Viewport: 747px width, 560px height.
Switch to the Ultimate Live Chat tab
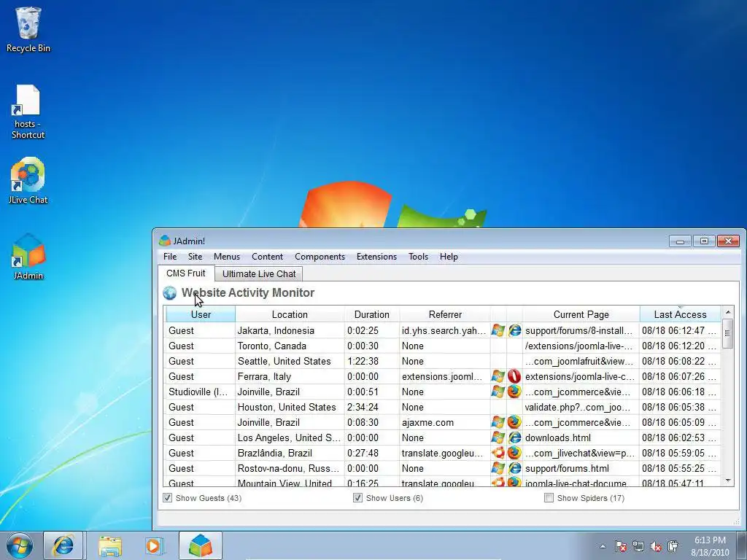(x=259, y=274)
